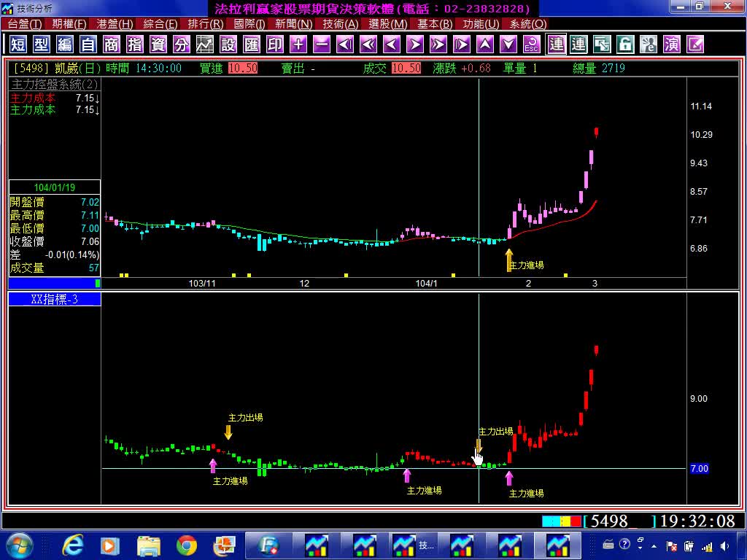This screenshot has width=747, height=560.
Task: Open the chart line graph toolbar icon
Action: 205,44
